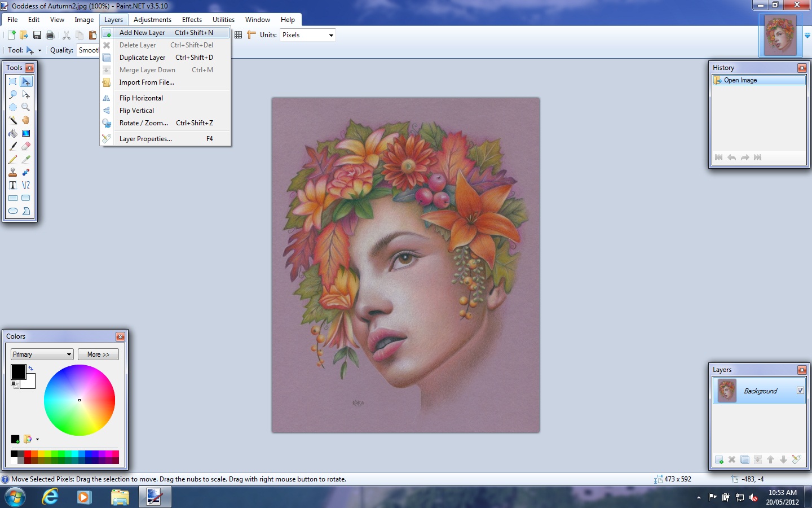Select the Text tool
812x508 pixels.
point(13,185)
